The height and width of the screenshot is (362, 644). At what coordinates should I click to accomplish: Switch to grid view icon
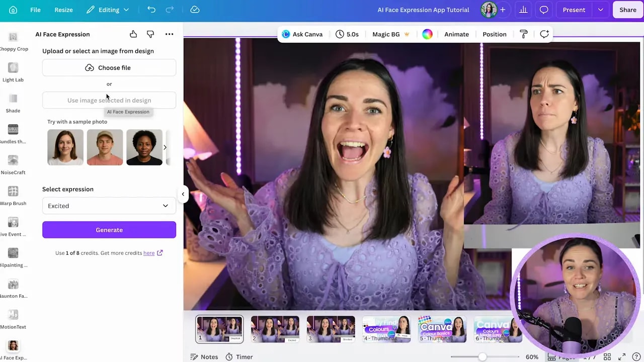click(x=607, y=357)
